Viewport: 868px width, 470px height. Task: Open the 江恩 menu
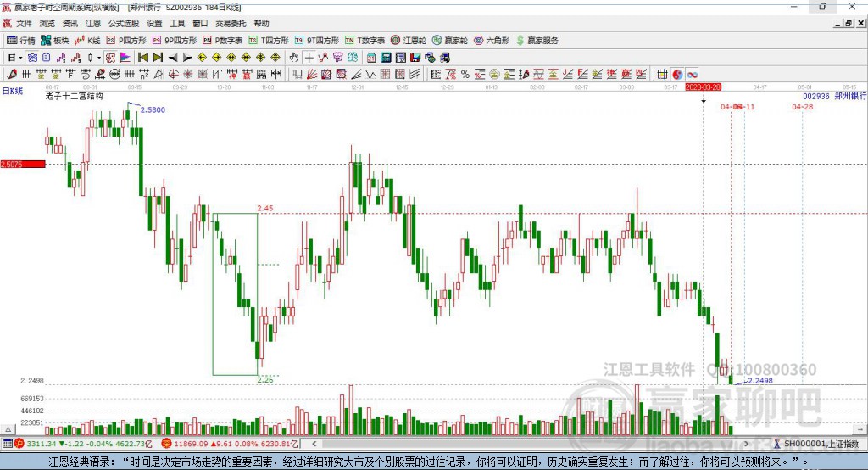(x=93, y=23)
